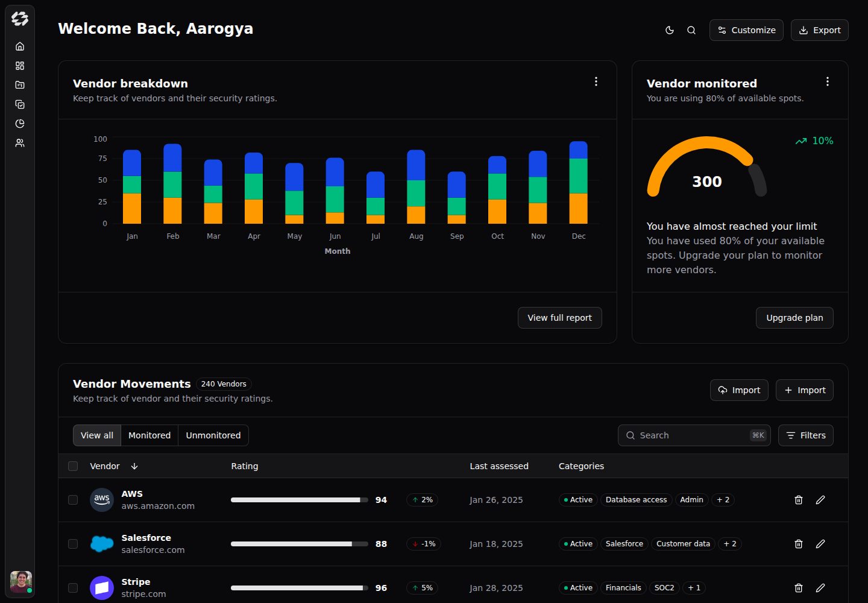The height and width of the screenshot is (603, 868).
Task: Open Vendor monitored three-dot menu
Action: pos(828,81)
